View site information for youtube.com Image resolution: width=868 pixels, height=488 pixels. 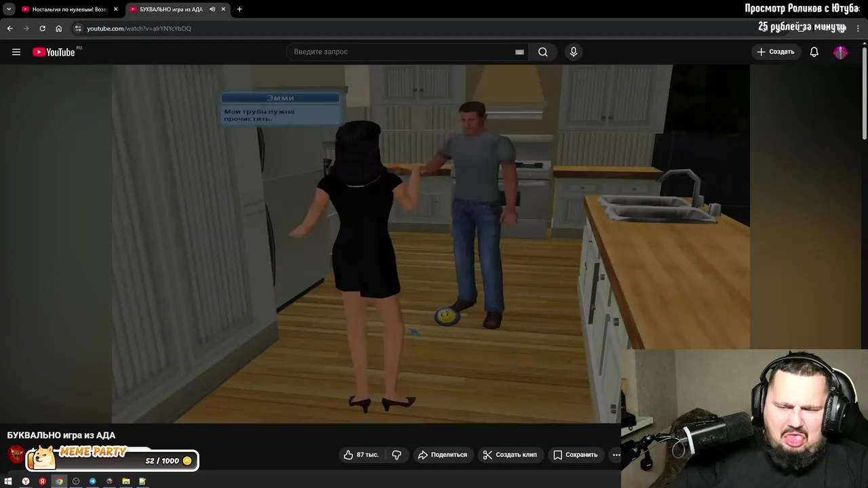(x=78, y=28)
